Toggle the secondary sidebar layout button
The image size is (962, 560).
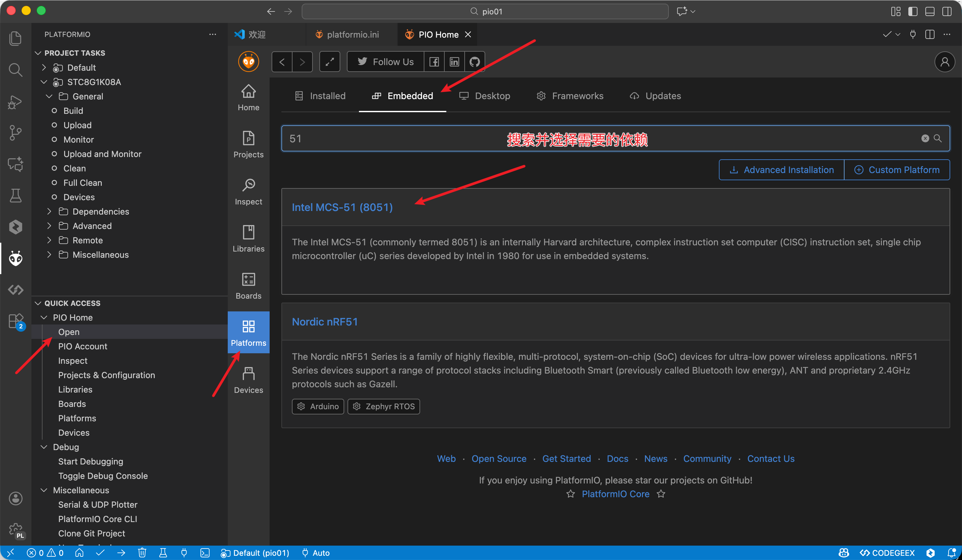point(947,11)
